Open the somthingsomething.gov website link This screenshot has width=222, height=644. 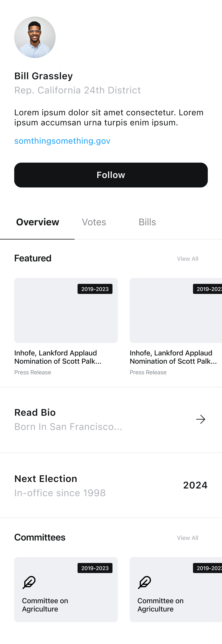click(62, 141)
